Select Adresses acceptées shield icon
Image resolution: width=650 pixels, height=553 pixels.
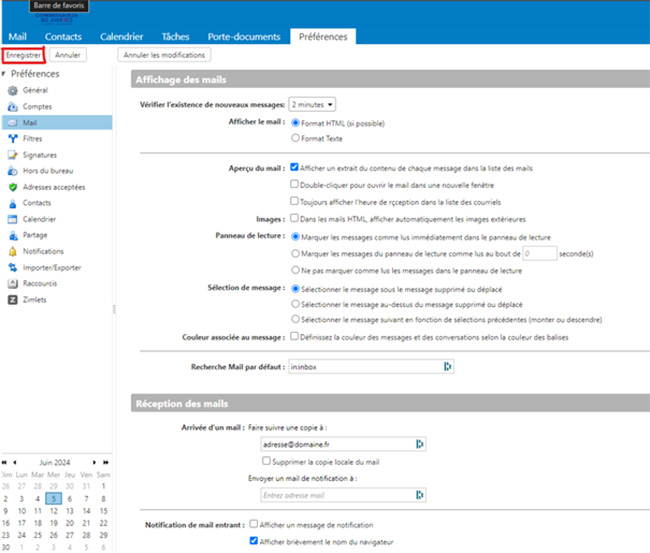point(13,187)
